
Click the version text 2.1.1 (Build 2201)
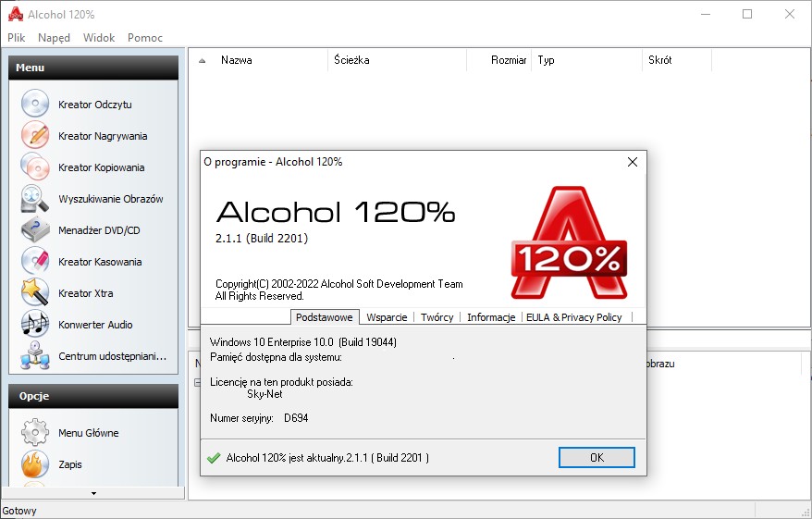(262, 239)
